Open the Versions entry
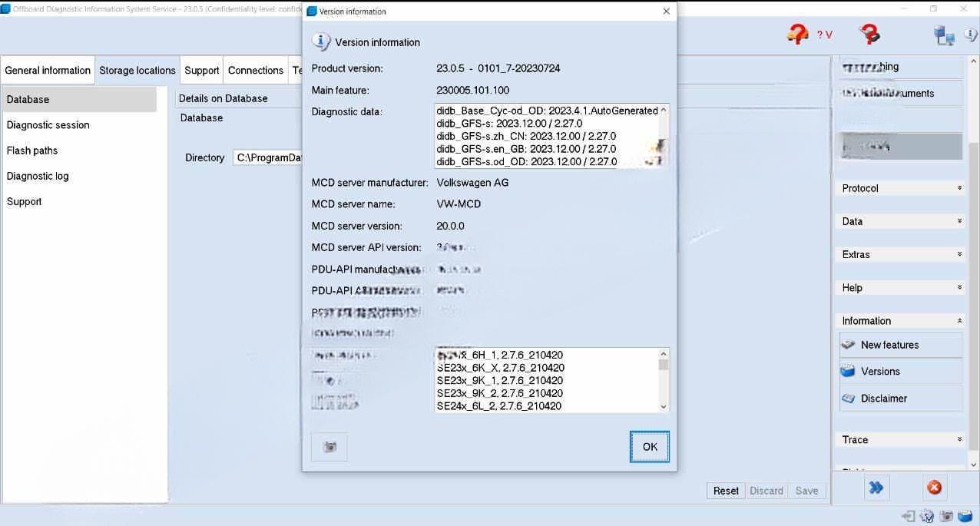The image size is (980, 526). point(901,372)
